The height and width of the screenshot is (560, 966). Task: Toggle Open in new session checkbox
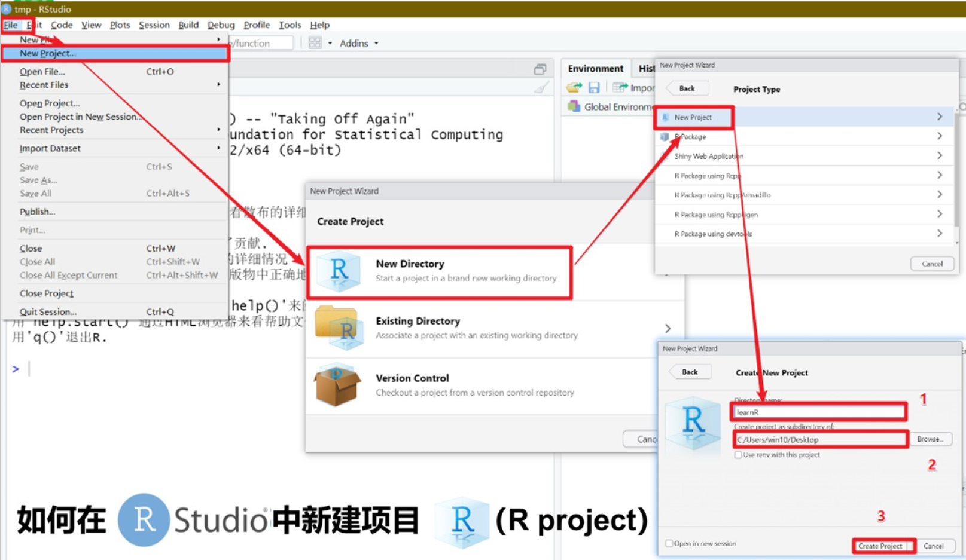coord(669,543)
